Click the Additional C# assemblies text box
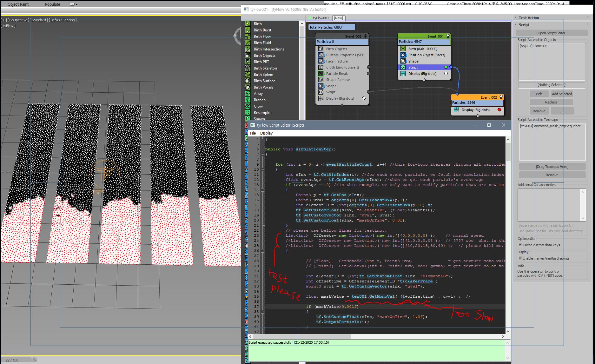 tap(549, 205)
